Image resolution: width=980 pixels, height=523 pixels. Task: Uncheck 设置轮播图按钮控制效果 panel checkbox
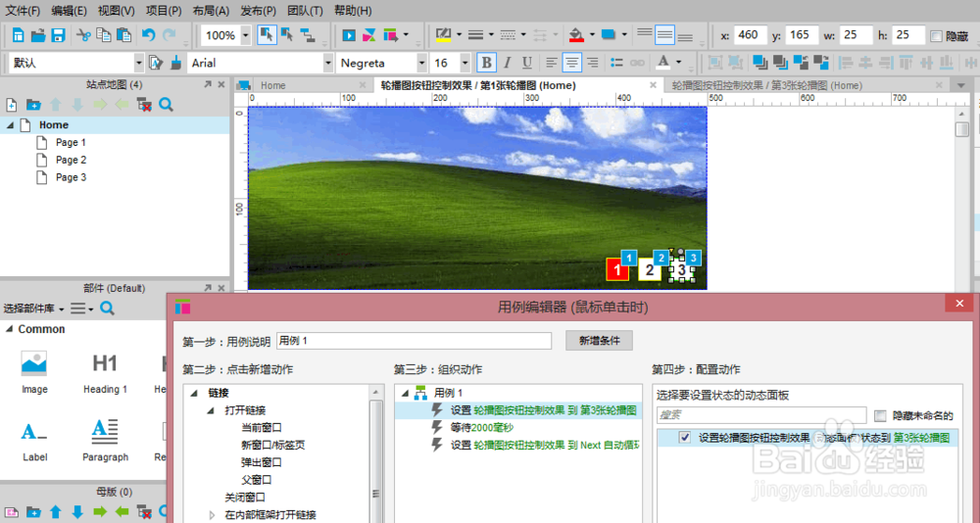tap(685, 438)
